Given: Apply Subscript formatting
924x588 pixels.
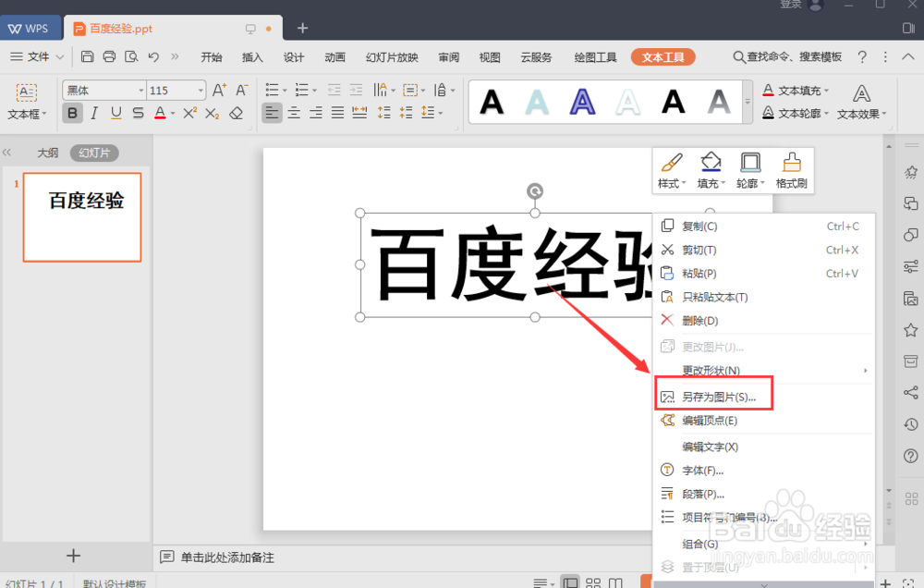Looking at the screenshot, I should click(213, 113).
